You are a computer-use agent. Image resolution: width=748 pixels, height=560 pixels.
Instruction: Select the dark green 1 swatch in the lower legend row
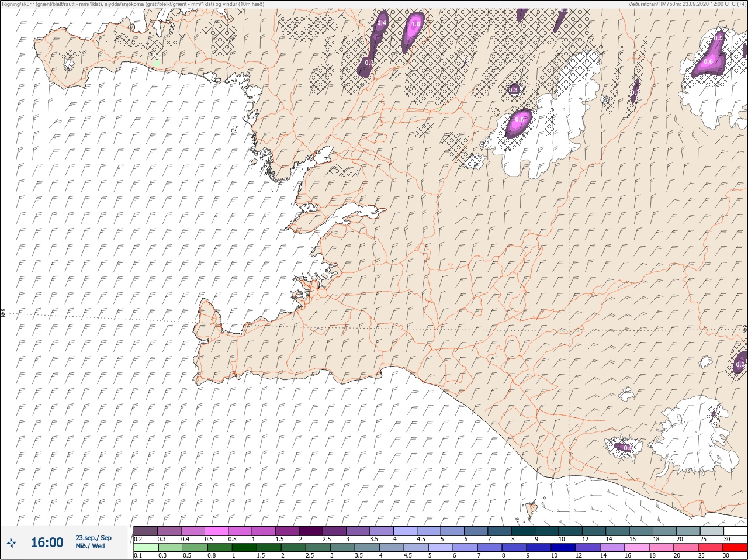click(244, 548)
